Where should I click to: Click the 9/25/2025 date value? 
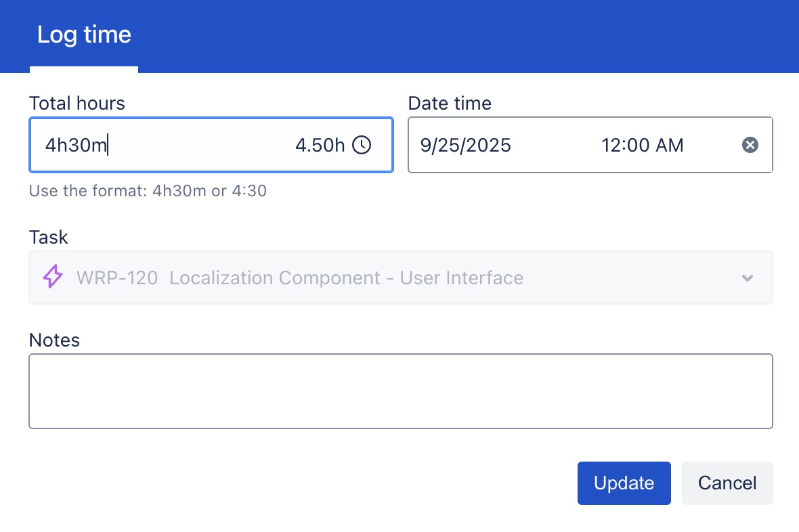coord(465,145)
